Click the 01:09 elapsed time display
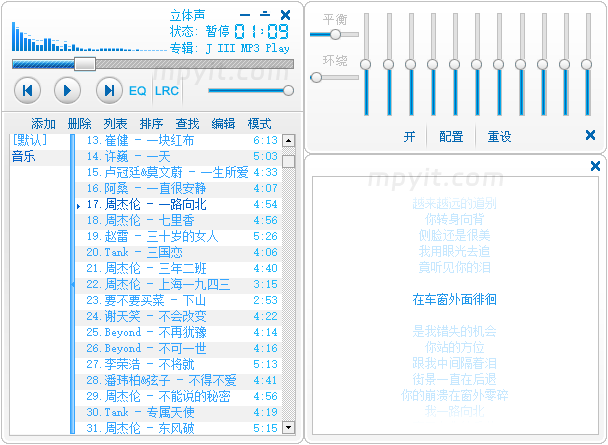This screenshot has width=608, height=445. pos(262,31)
